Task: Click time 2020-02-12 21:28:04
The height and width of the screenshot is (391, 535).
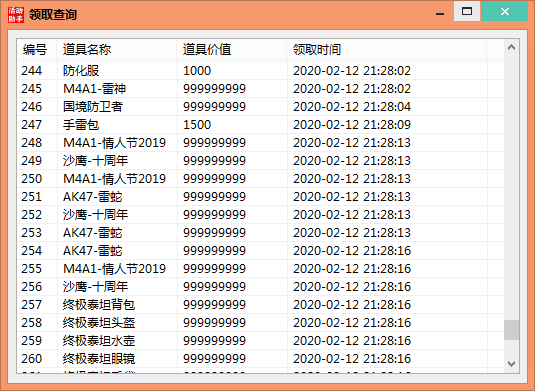Action: [x=352, y=107]
